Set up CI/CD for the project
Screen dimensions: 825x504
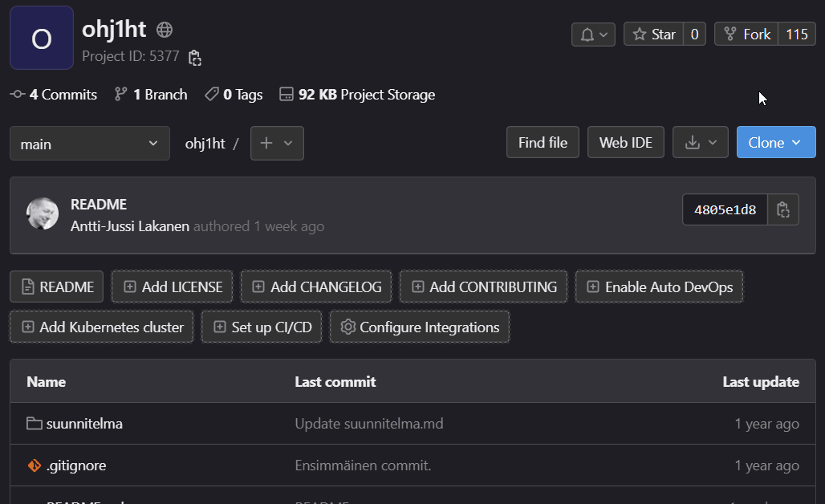[261, 327]
